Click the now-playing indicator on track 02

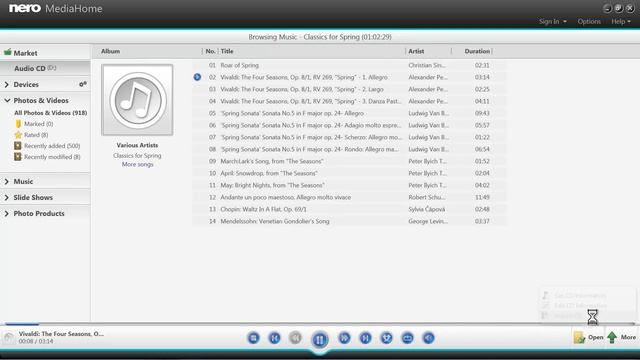[197, 77]
